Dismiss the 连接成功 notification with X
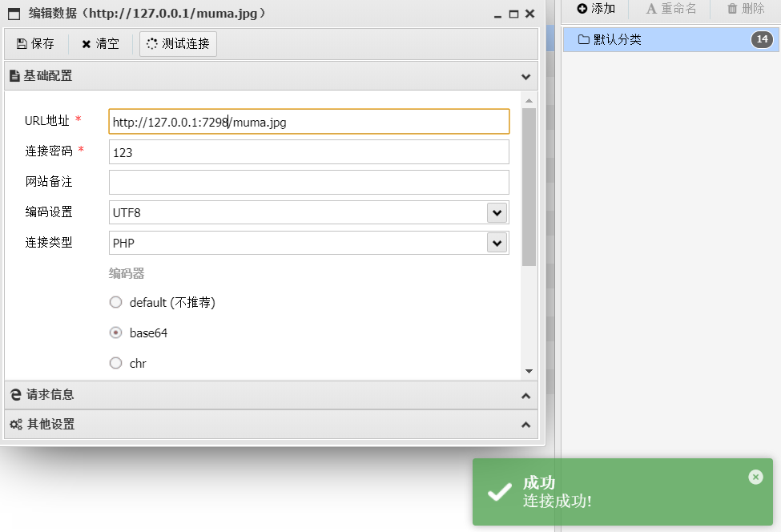Image resolution: width=781 pixels, height=532 pixels. coord(755,478)
